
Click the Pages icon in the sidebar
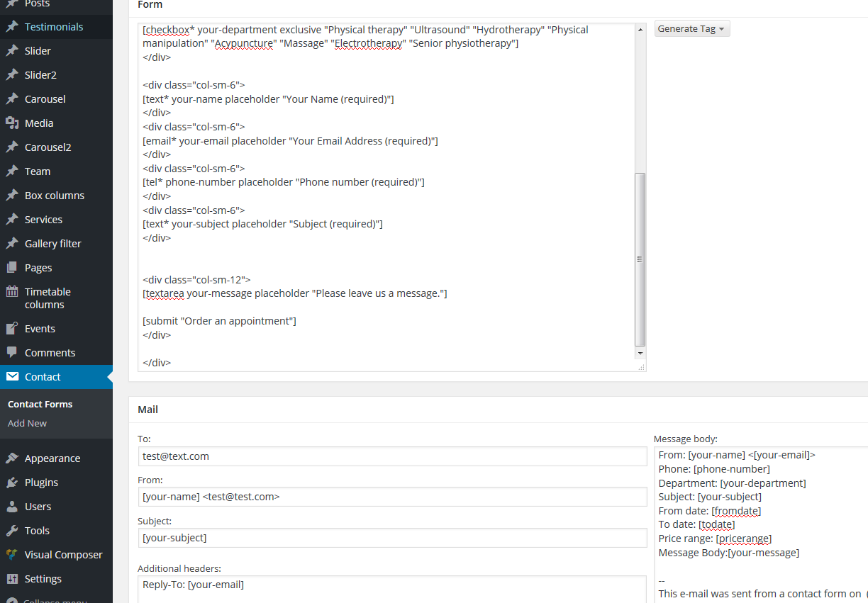coord(12,268)
